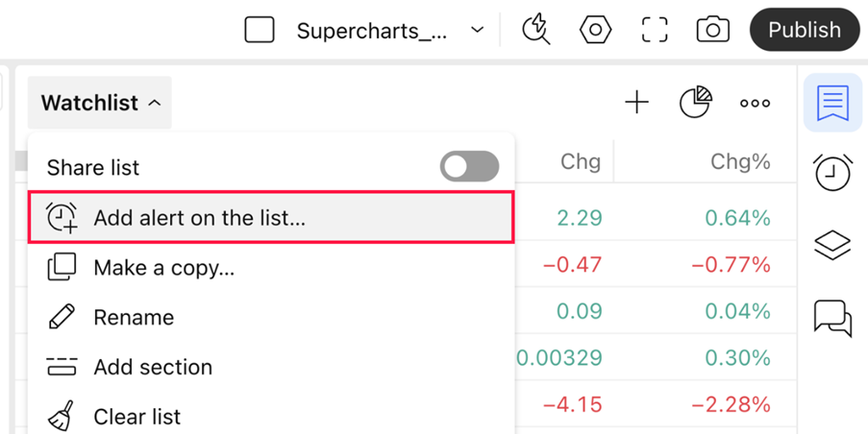
Task: Sort by the Chg% column header
Action: 740,161
